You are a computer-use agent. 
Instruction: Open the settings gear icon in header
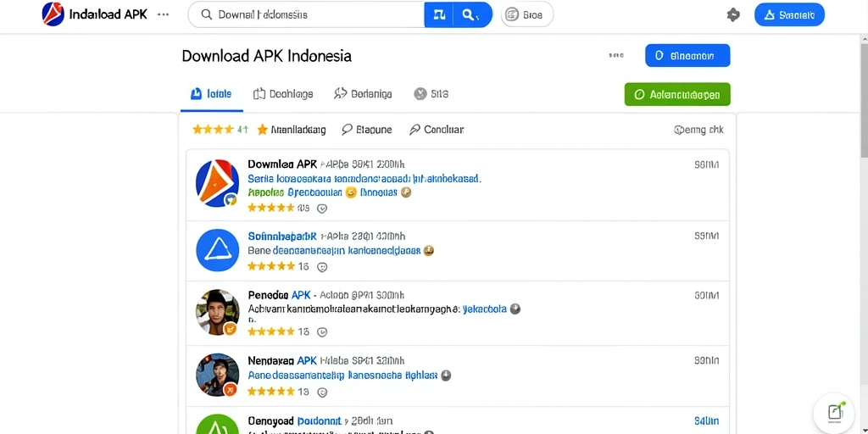(733, 15)
